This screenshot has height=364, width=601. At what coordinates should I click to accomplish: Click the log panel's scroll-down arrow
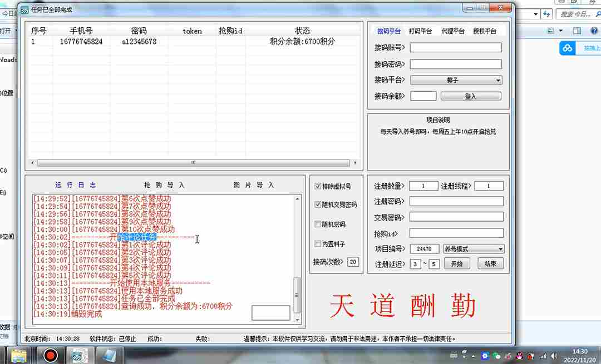(297, 320)
